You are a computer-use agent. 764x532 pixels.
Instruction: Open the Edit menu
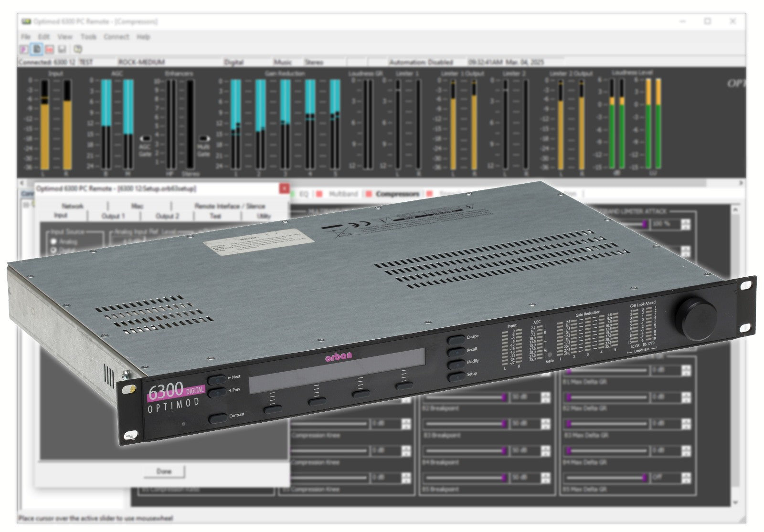tap(43, 37)
